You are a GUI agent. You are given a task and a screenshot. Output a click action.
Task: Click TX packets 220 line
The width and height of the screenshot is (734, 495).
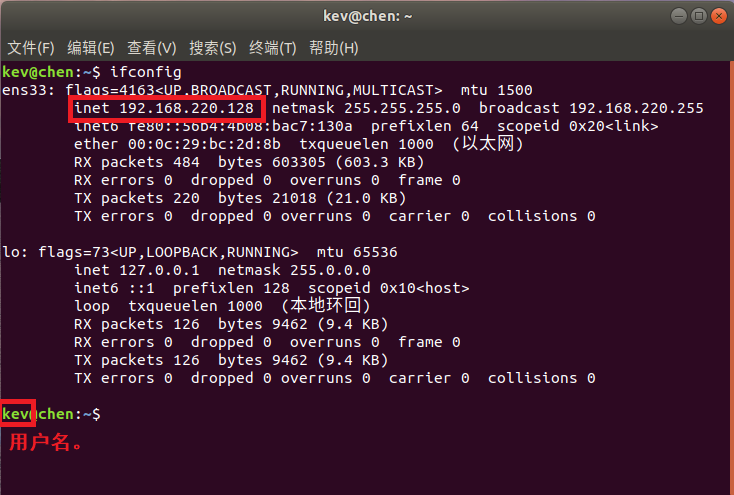click(x=240, y=198)
